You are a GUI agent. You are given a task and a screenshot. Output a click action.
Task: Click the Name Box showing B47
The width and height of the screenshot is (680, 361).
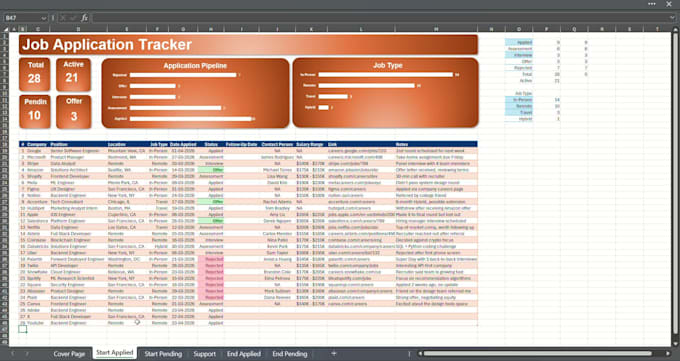23,18
